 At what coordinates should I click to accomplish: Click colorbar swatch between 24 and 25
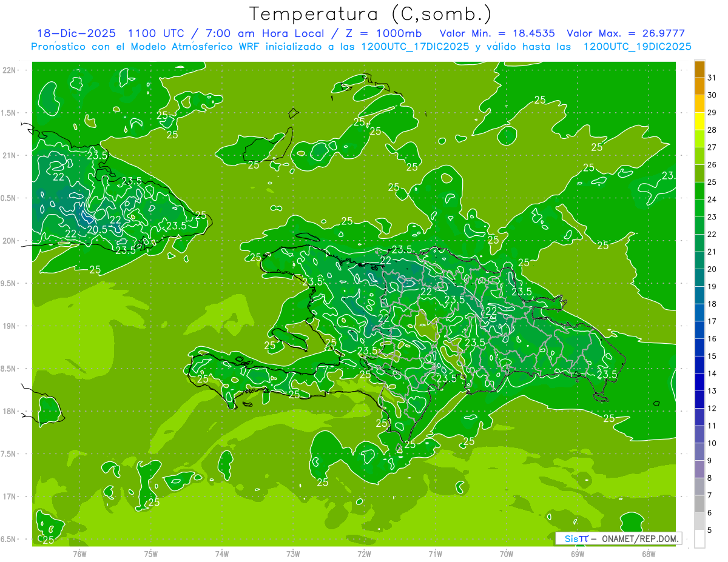[699, 191]
